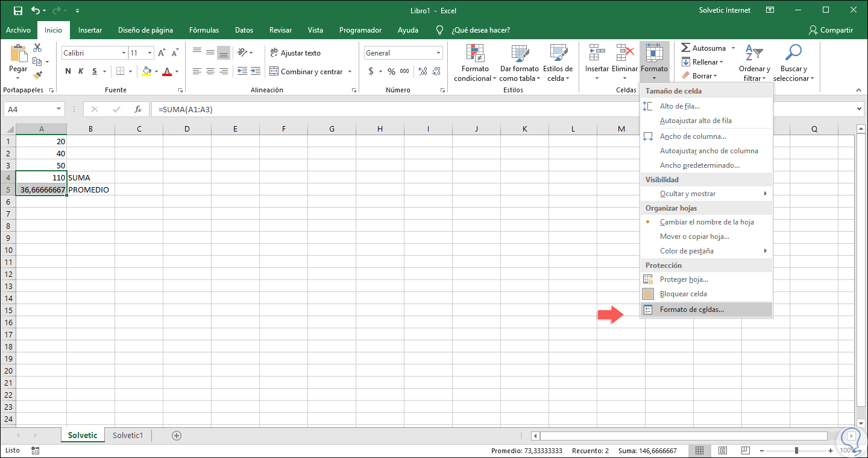The height and width of the screenshot is (458, 868).
Task: Toggle center horizontal alignment
Action: coord(210,71)
